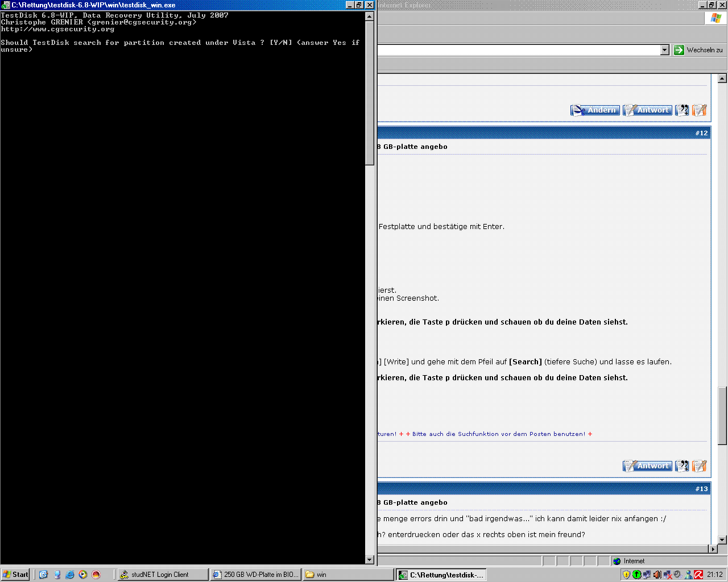Maximize the TestDisk console window

[359, 5]
